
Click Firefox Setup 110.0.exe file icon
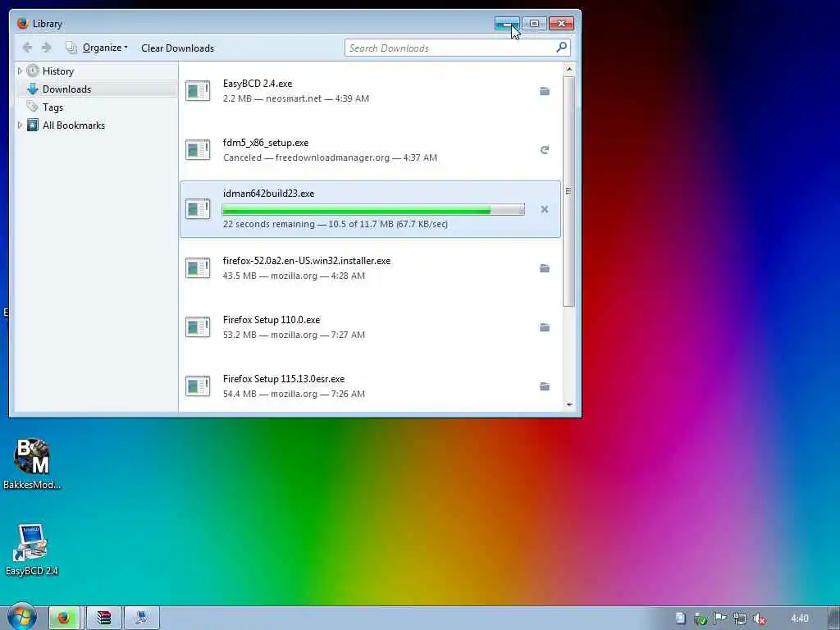(x=198, y=326)
